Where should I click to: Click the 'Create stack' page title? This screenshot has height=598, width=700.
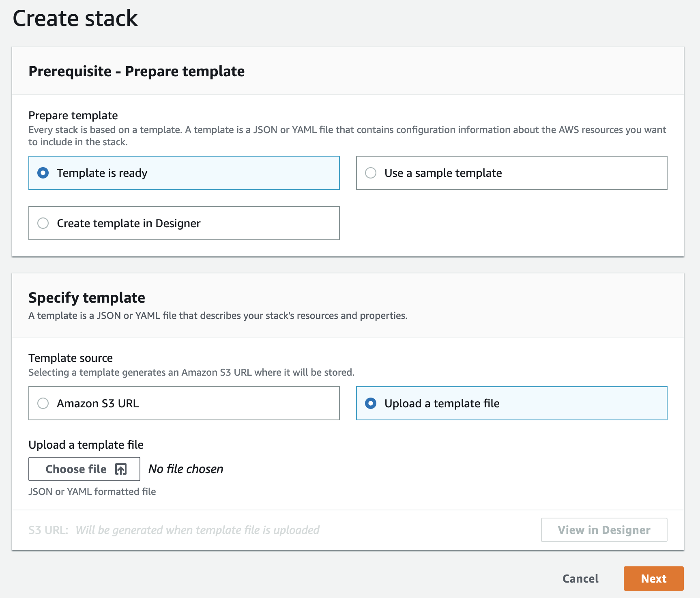click(x=75, y=18)
